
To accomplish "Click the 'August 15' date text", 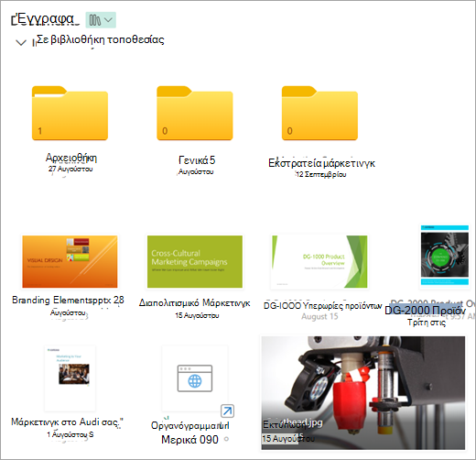I will point(319,316).
